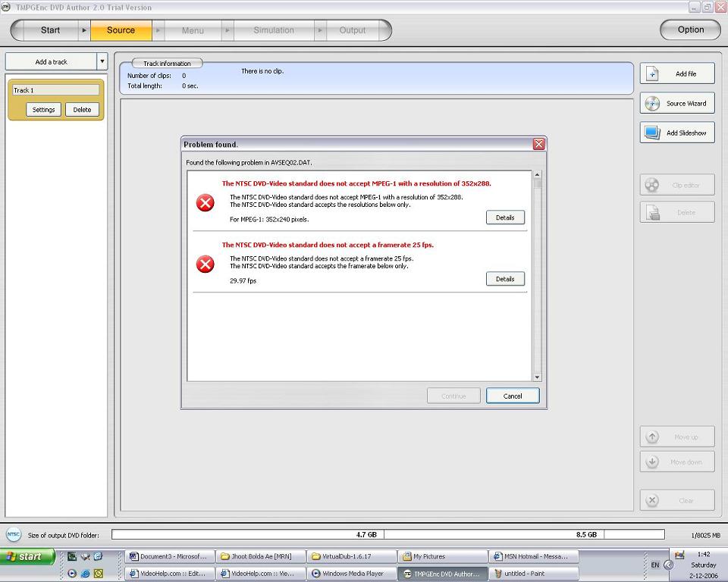Click arrow between Start and Source steps

pos(84,30)
